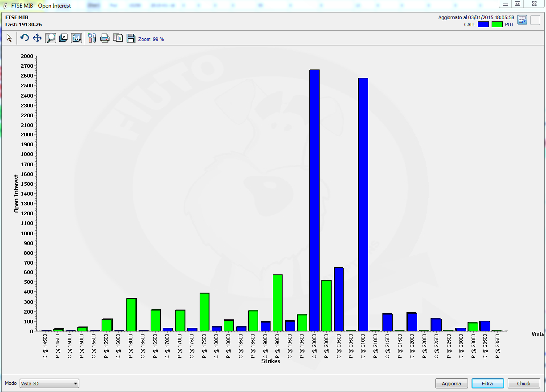Print the chart using printer icon
546x392 pixels.
(105, 38)
